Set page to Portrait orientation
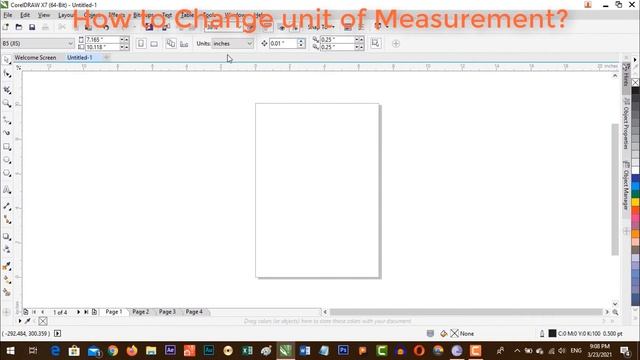 click(141, 44)
